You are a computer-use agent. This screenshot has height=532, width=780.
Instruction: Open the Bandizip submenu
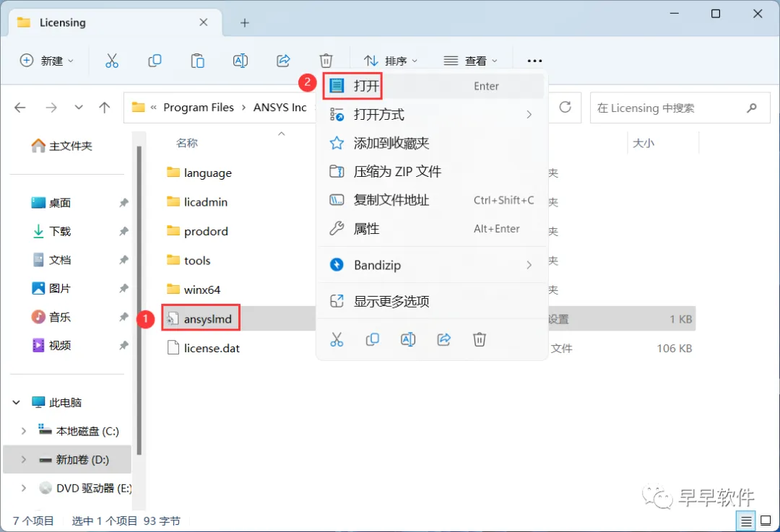pos(432,265)
